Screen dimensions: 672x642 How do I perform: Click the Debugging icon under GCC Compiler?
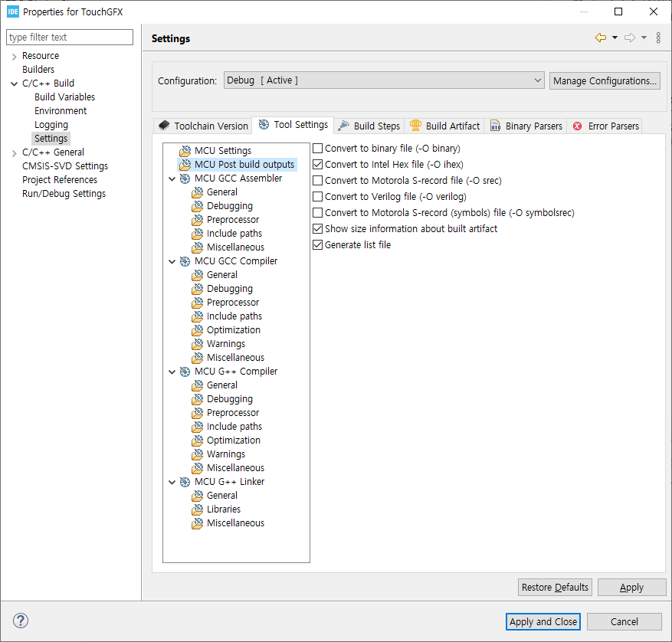(x=197, y=289)
